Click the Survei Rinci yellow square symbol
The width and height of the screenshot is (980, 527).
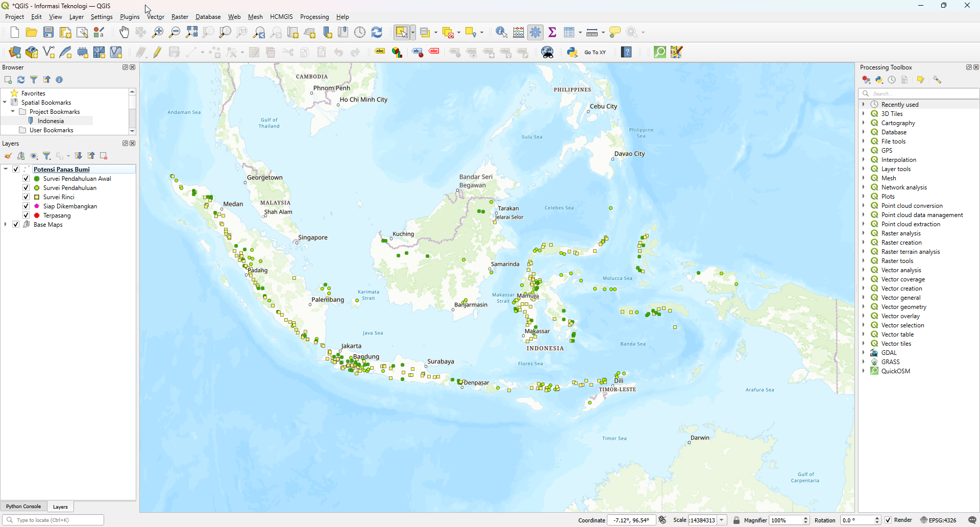[37, 197]
